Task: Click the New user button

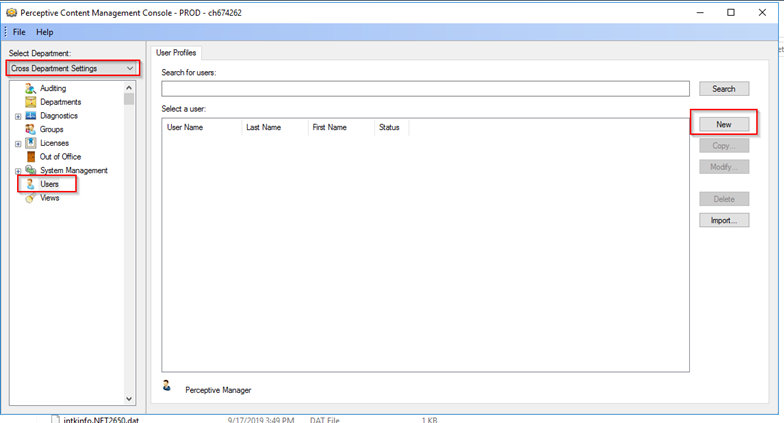Action: pos(724,124)
